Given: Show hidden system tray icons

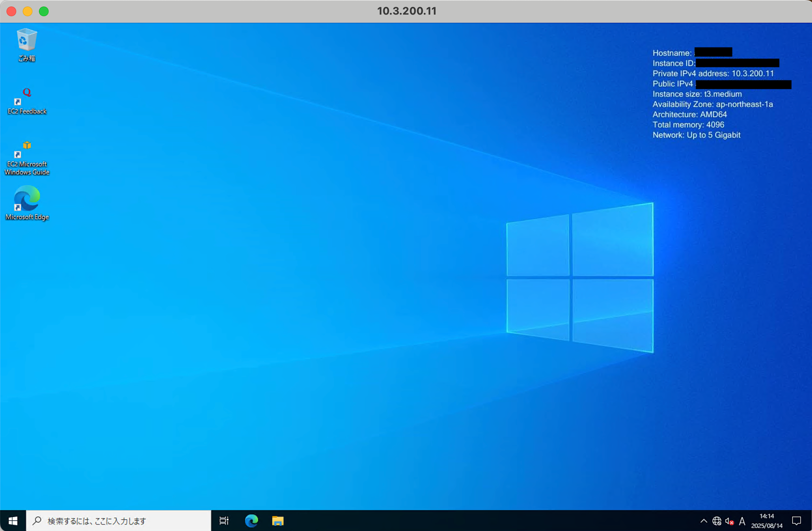Looking at the screenshot, I should 704,521.
